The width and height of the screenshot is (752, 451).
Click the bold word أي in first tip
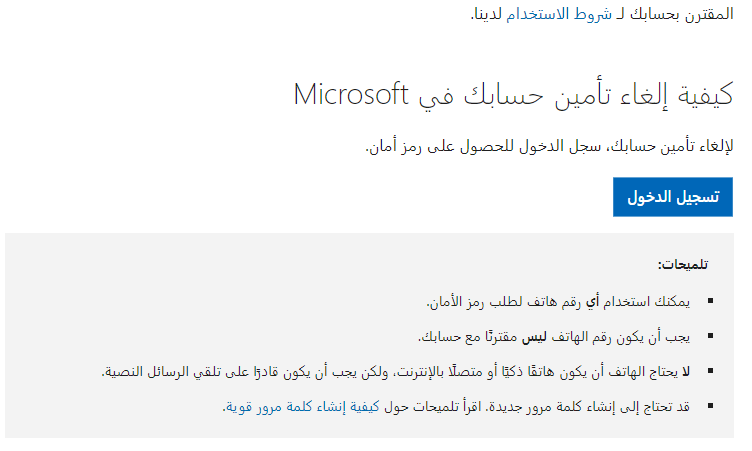(592, 302)
